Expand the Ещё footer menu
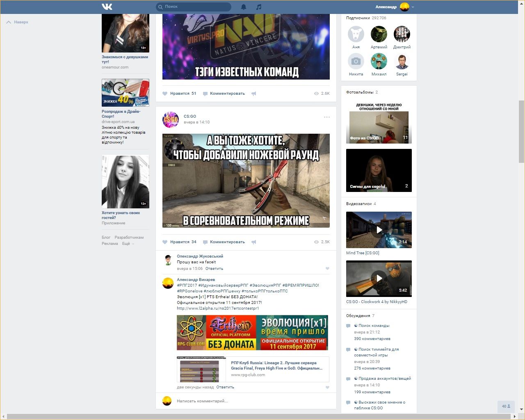This screenshot has width=525, height=420. point(128,244)
